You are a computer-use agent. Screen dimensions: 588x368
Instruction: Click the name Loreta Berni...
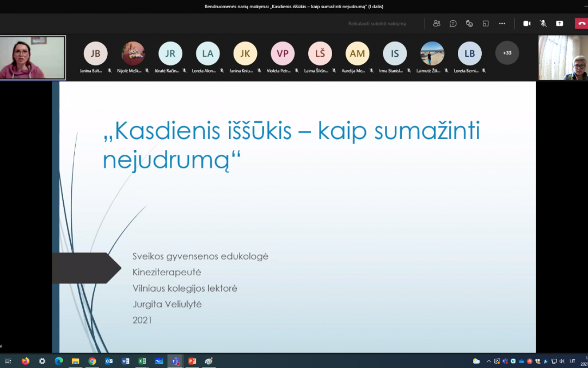click(466, 70)
